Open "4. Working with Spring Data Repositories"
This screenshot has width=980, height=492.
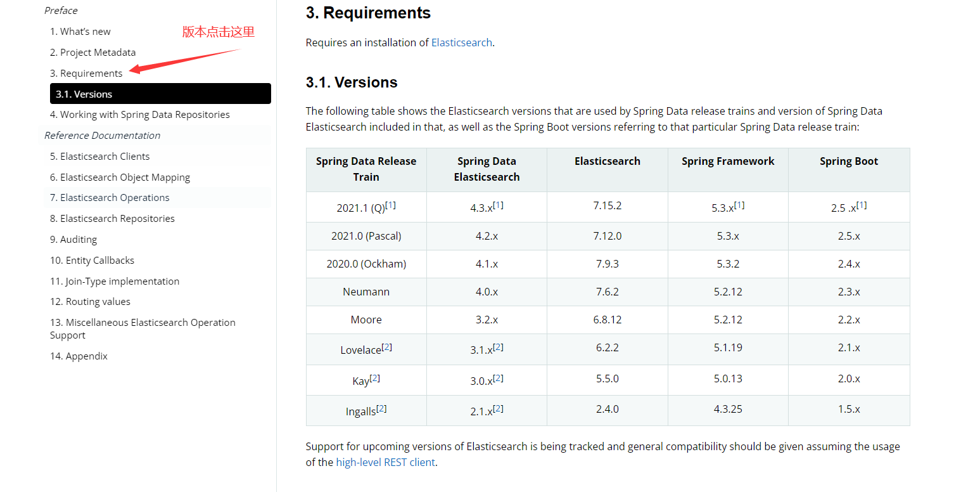[140, 115]
